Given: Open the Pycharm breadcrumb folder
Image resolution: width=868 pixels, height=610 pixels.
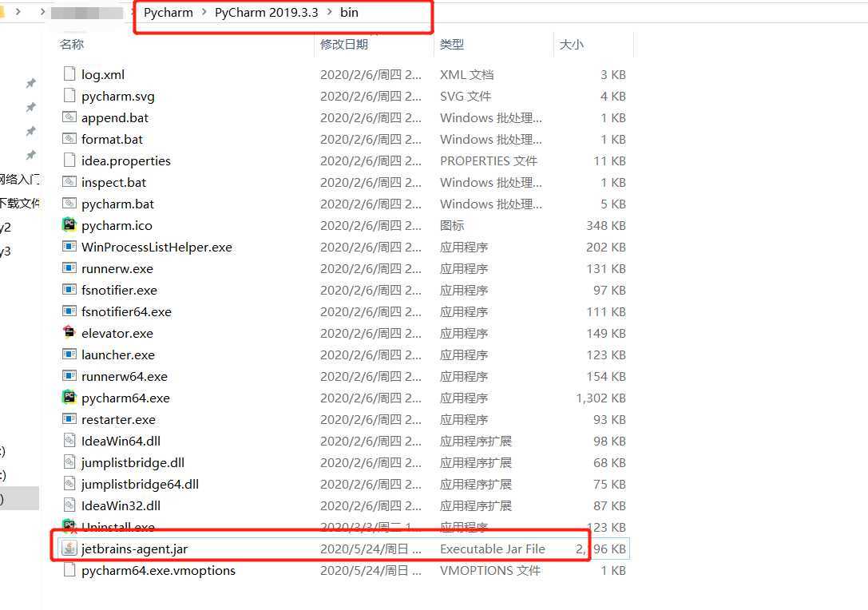Looking at the screenshot, I should pos(168,12).
